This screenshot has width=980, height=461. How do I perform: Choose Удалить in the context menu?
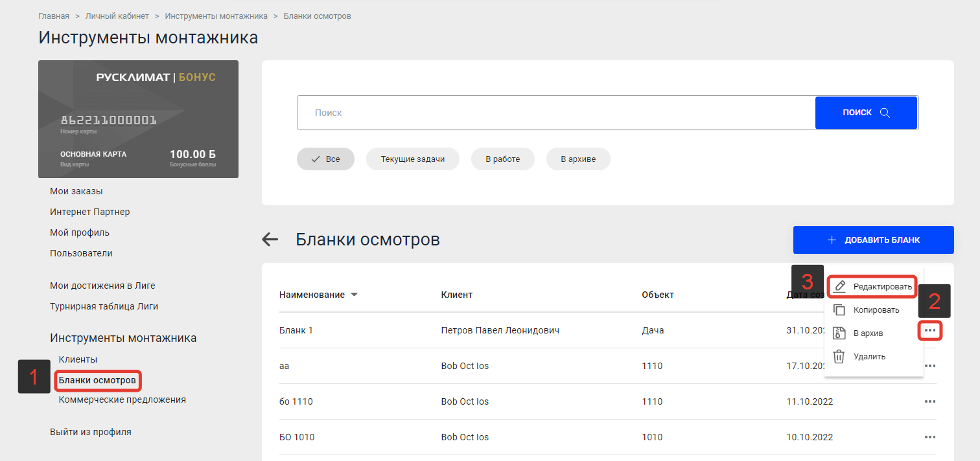874,356
